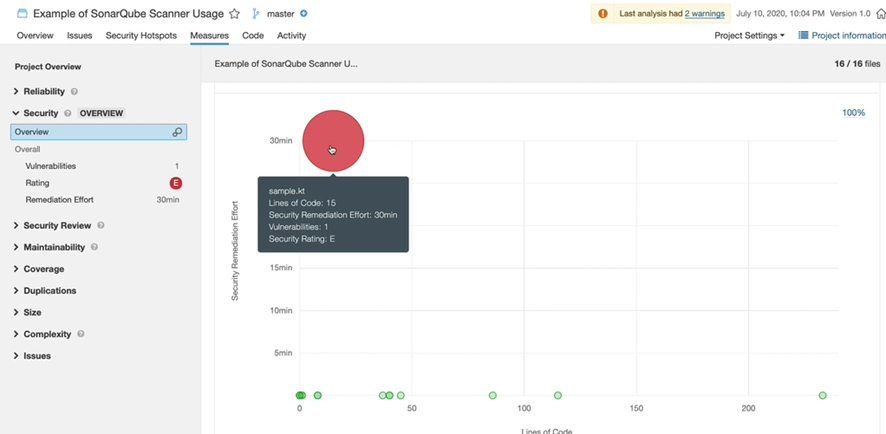The height and width of the screenshot is (434, 886).
Task: Open the Project Settings dropdown
Action: (749, 35)
